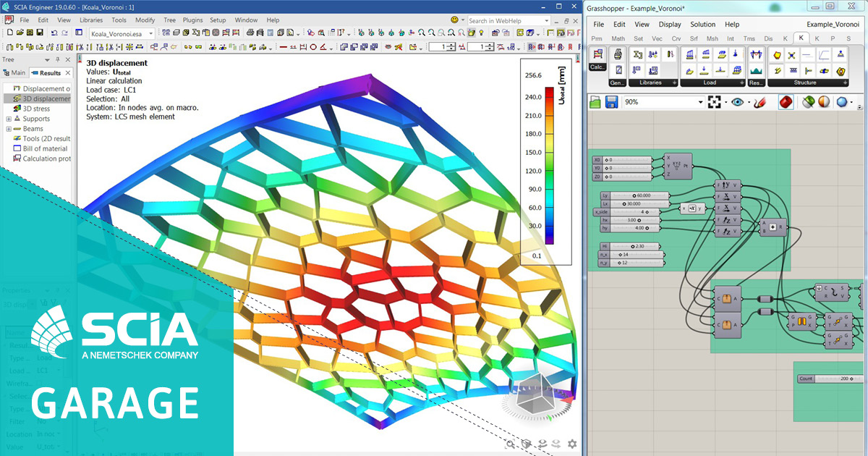
Task: Expand Supports node in SCIA results tree
Action: click(x=9, y=119)
